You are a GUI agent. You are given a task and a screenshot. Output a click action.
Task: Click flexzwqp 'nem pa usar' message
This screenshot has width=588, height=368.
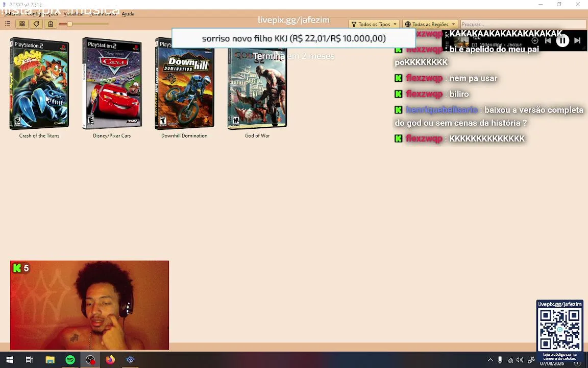(x=446, y=78)
